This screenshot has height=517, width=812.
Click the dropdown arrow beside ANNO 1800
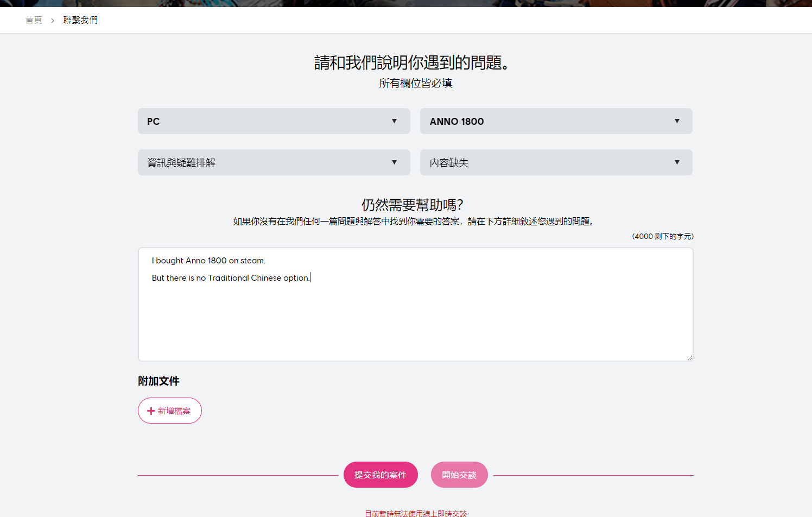click(677, 121)
